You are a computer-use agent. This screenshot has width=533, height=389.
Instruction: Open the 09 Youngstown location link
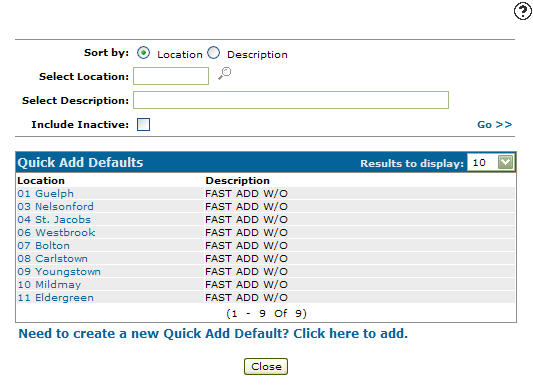tap(59, 271)
